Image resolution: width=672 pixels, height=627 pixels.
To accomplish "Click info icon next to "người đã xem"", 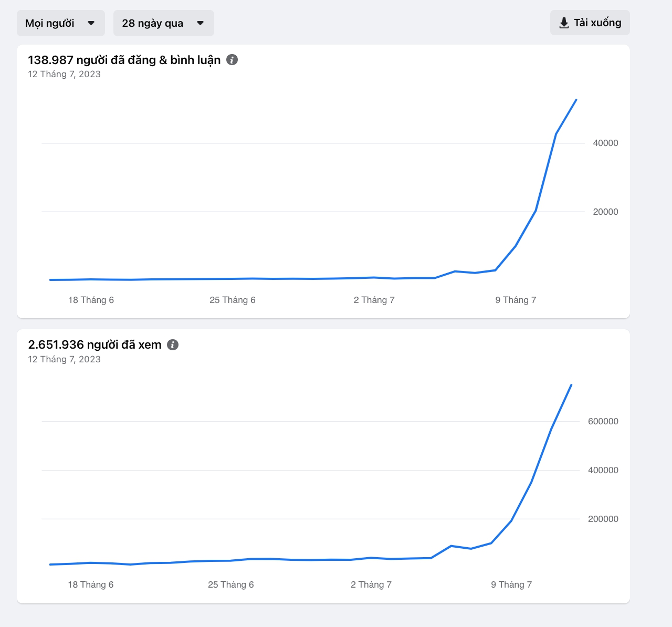I will pos(173,345).
